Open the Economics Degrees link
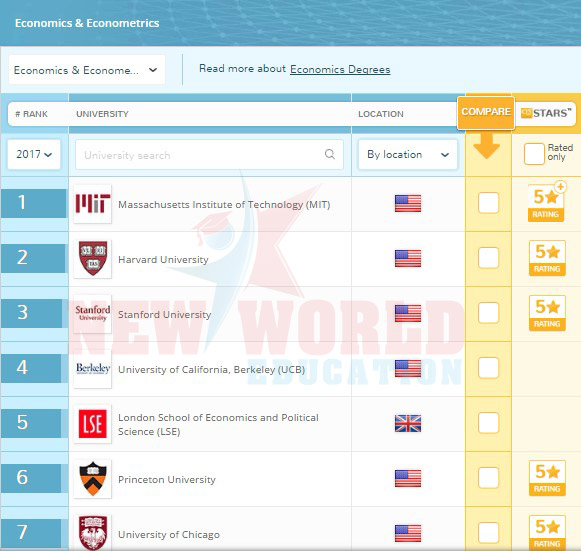Image resolution: width=581 pixels, height=551 pixels. [x=340, y=69]
